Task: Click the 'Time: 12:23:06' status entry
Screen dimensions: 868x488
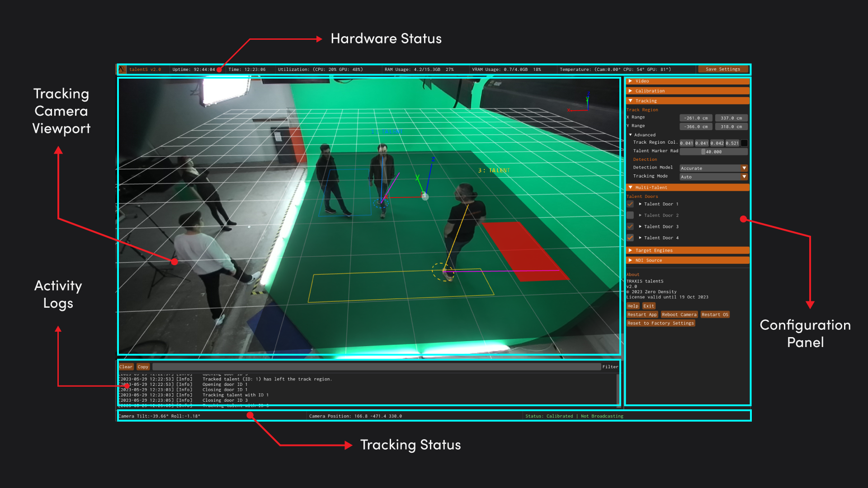Action: (247, 70)
